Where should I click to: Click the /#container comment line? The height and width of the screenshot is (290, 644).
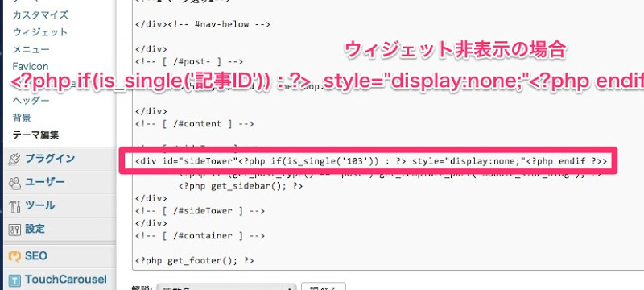pyautogui.click(x=200, y=236)
